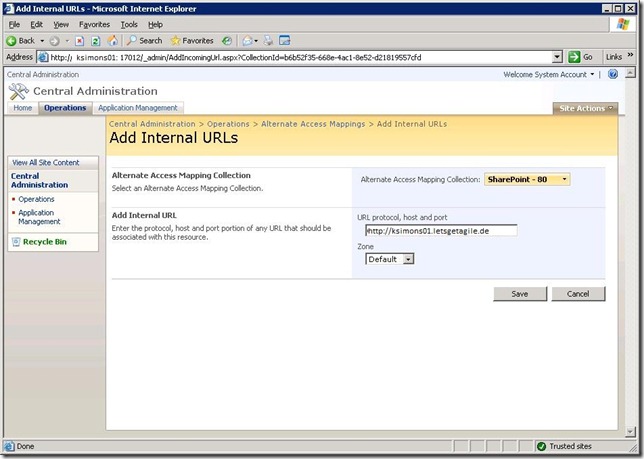This screenshot has height=459, width=644.
Task: Open the Site Actions dropdown
Action: coord(585,108)
